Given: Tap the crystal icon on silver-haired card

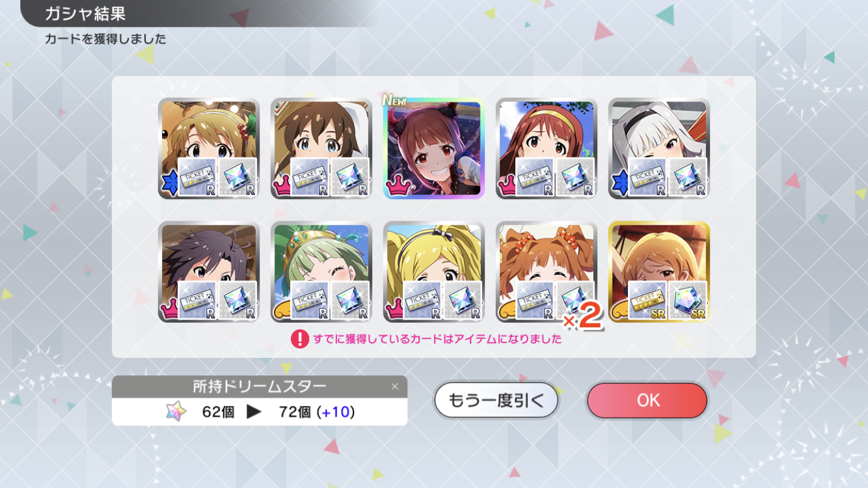Looking at the screenshot, I should [x=688, y=178].
